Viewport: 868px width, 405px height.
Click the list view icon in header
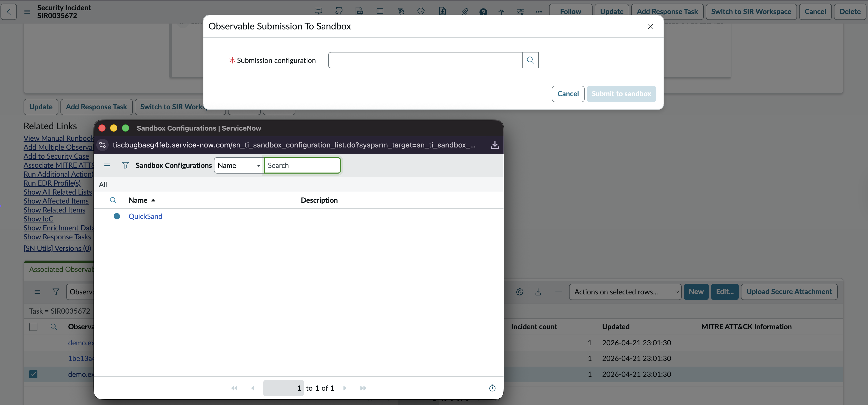pos(380,11)
